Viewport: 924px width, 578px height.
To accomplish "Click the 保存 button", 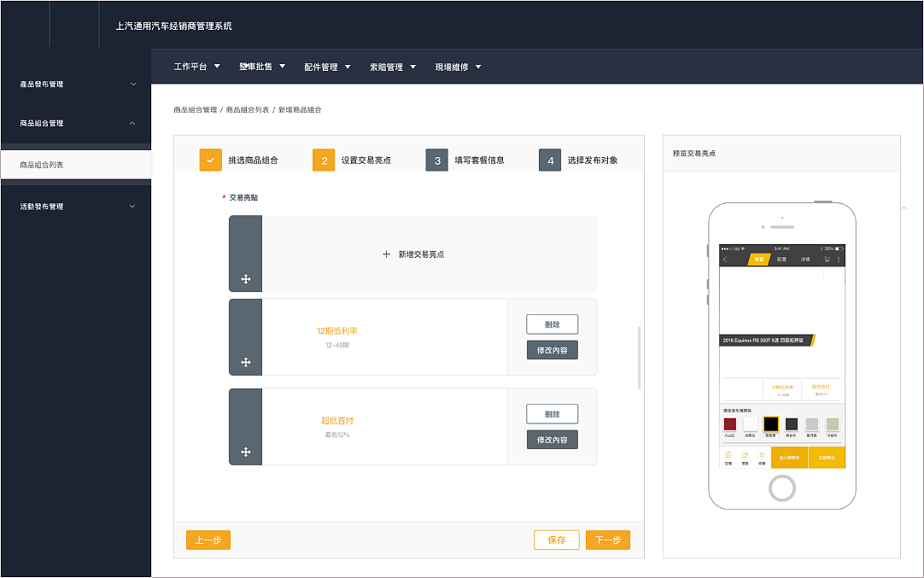I will pos(557,540).
